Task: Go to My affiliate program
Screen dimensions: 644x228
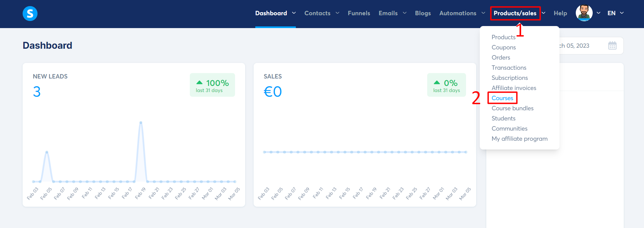Action: pyautogui.click(x=519, y=139)
